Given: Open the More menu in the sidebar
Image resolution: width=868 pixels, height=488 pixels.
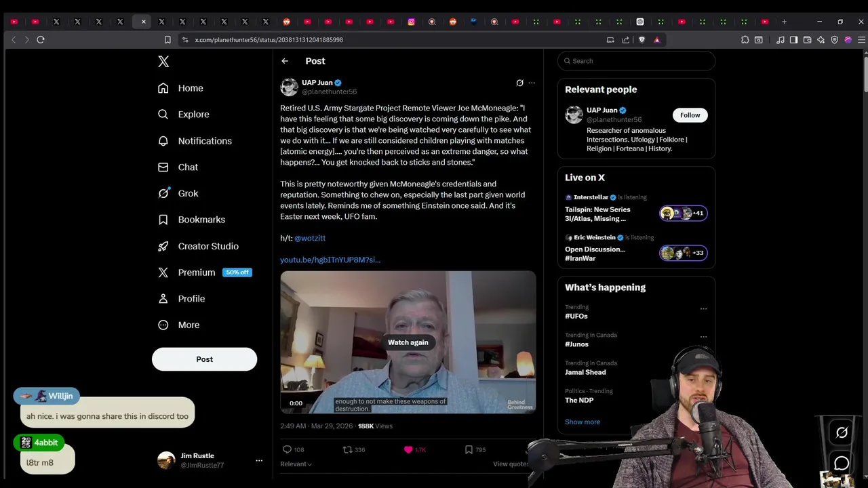Looking at the screenshot, I should pos(178,325).
